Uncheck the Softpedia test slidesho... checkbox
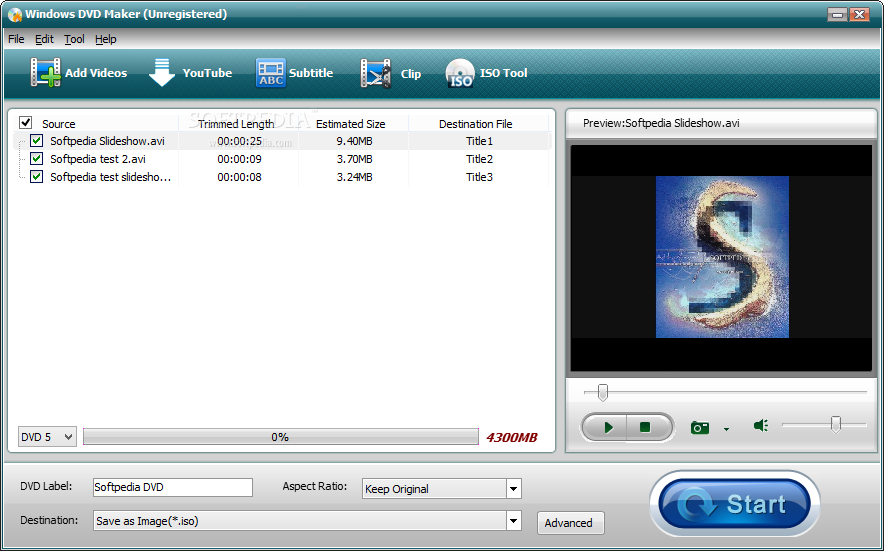 pyautogui.click(x=37, y=177)
